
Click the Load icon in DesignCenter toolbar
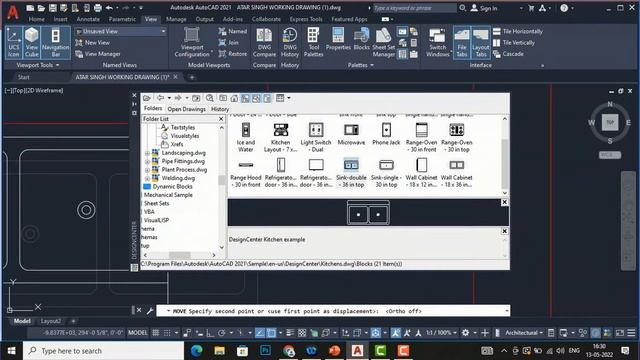(x=147, y=98)
